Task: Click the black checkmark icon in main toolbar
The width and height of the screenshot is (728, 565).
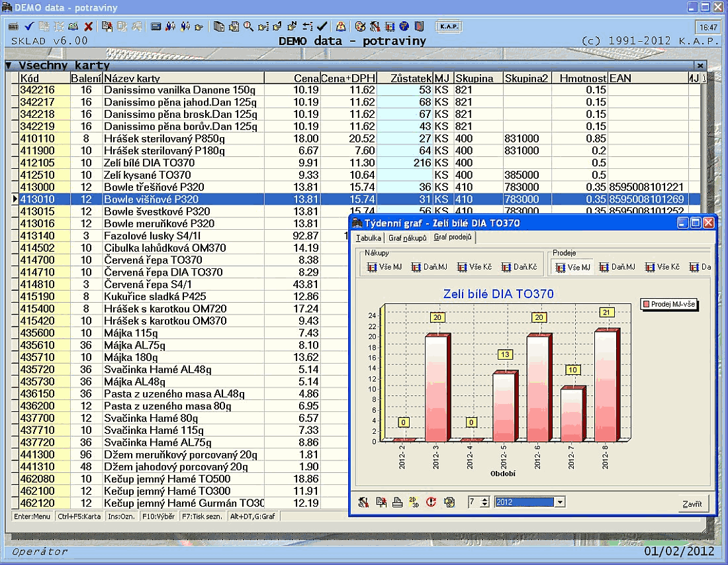Action: tap(322, 26)
